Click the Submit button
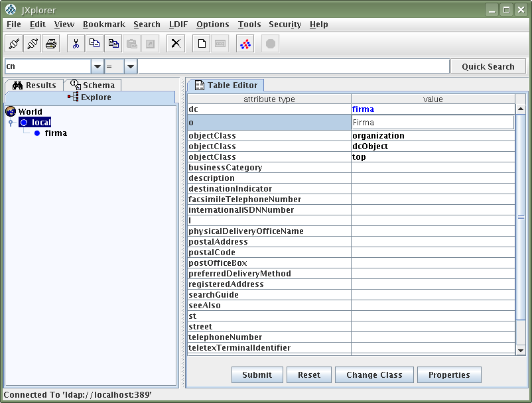Viewport: 532px width, 403px height. (x=257, y=375)
